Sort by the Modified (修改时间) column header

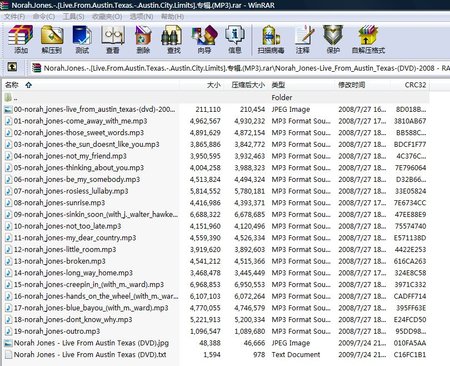pos(363,85)
